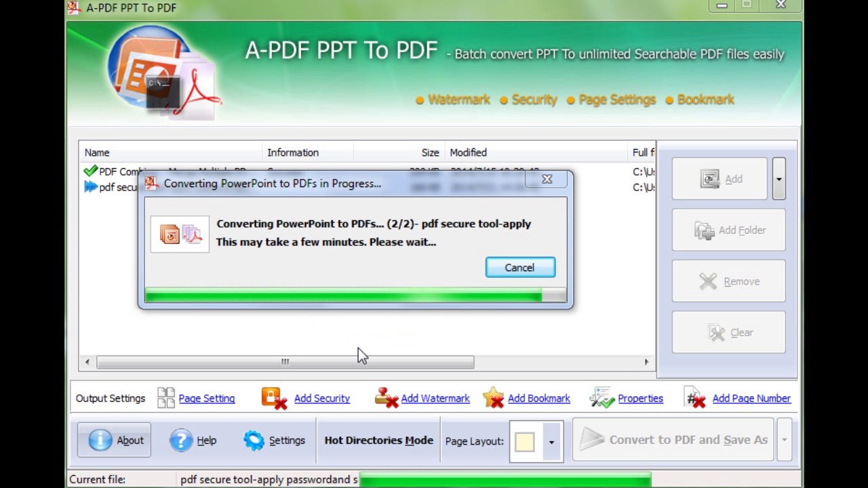Click the A-PDF PPT To PDF logo image

163,71
